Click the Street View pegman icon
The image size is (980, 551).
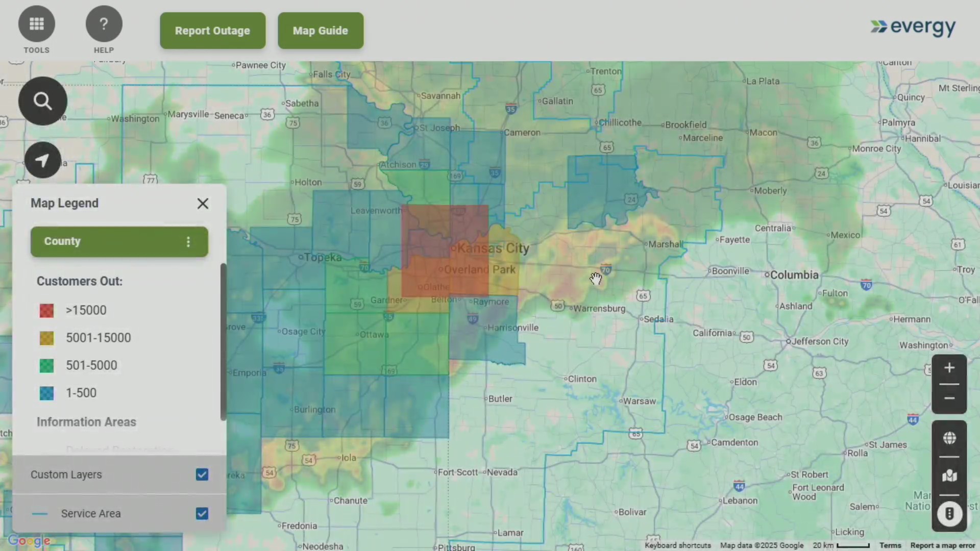click(x=949, y=514)
